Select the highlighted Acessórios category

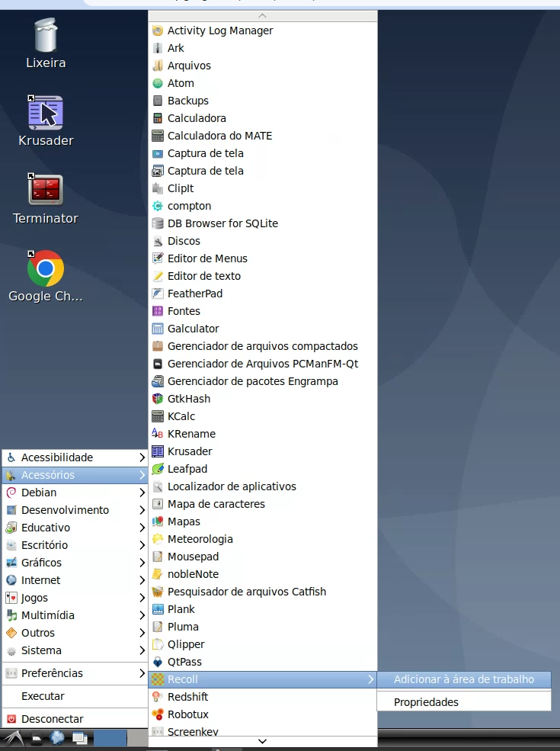(75, 475)
